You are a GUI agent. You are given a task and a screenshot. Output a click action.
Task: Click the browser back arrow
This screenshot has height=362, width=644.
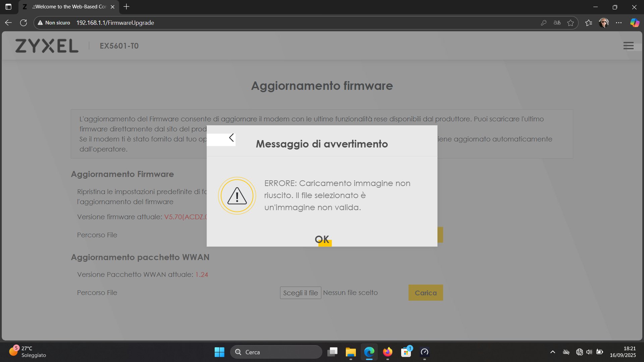(x=8, y=23)
